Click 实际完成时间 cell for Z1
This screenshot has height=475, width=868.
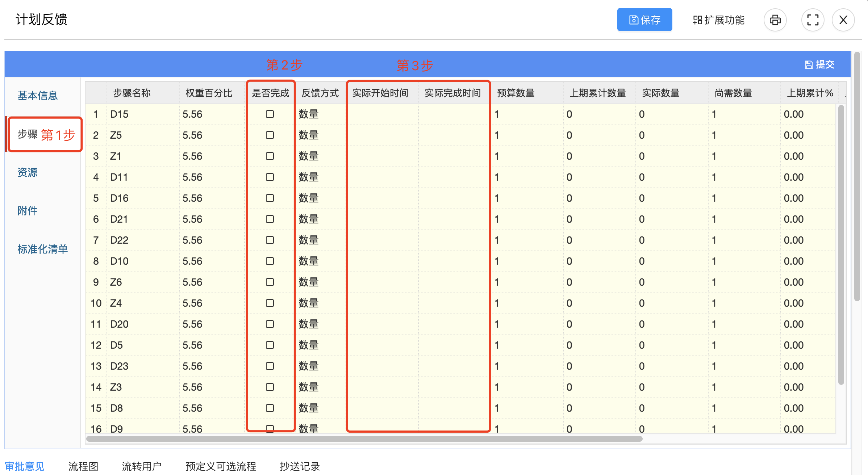455,156
